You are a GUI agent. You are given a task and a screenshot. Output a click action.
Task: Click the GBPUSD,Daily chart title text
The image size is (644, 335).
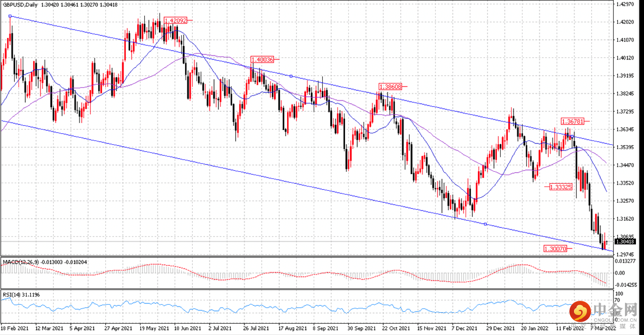click(19, 4)
